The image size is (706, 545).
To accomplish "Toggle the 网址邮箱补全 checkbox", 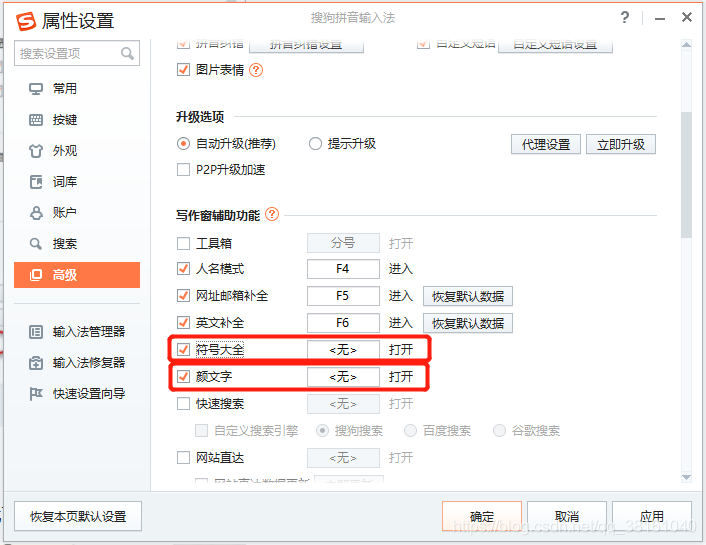I will click(x=183, y=296).
